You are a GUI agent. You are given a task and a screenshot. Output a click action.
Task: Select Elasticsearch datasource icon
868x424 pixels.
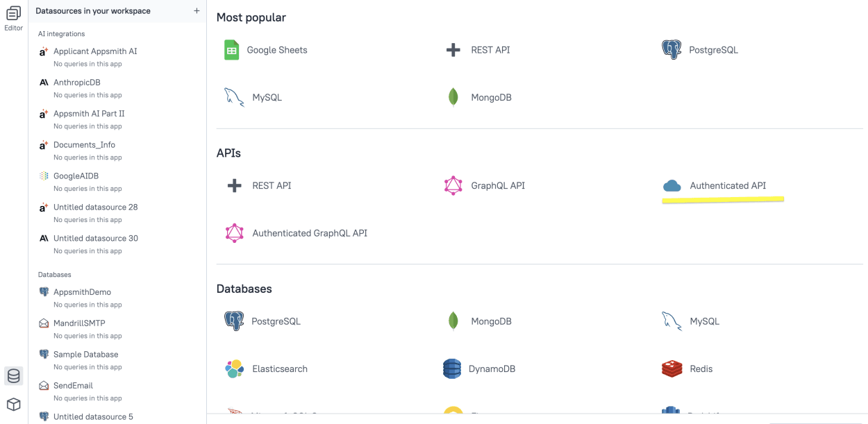coord(234,369)
